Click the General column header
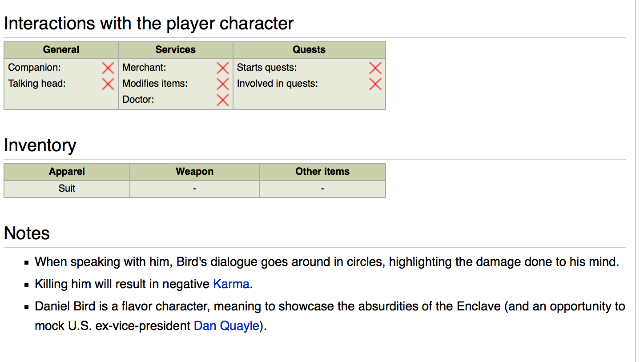The height and width of the screenshot is (362, 644). (x=61, y=50)
